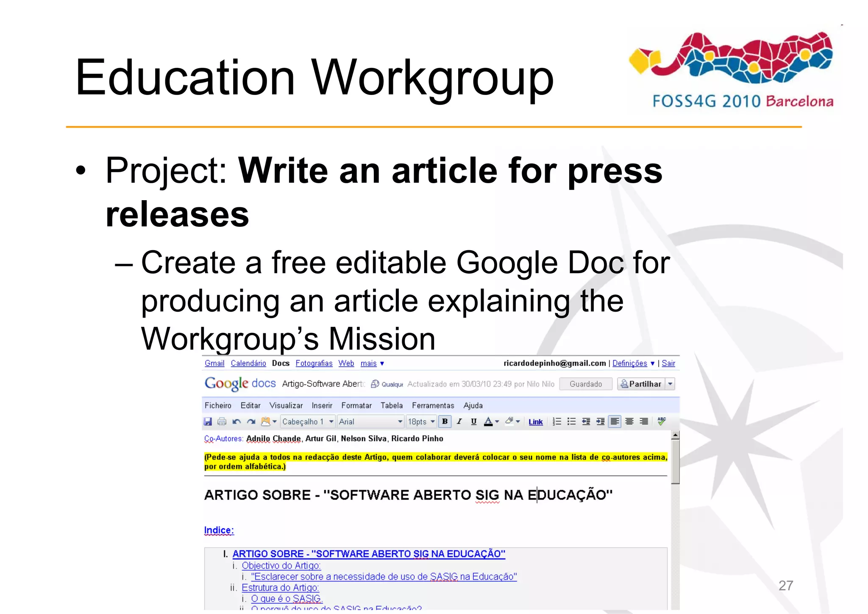Expand the mais dropdown
The height and width of the screenshot is (614, 868).
(372, 363)
